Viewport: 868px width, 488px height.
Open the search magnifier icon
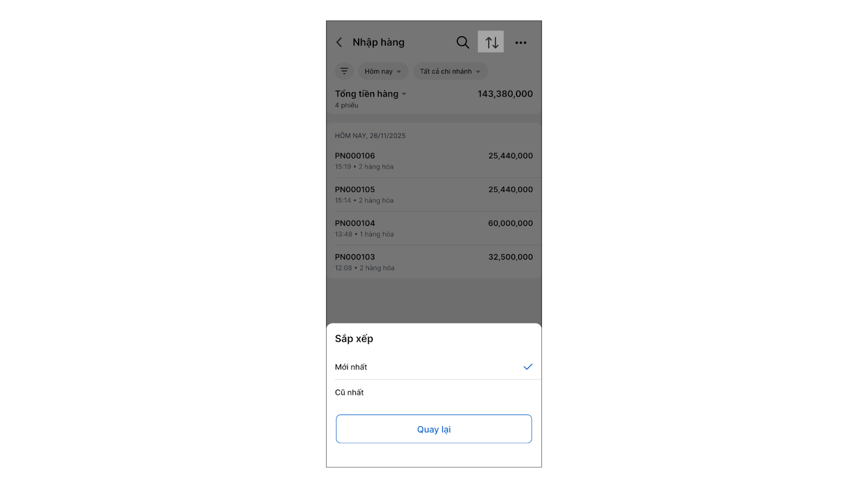click(462, 42)
